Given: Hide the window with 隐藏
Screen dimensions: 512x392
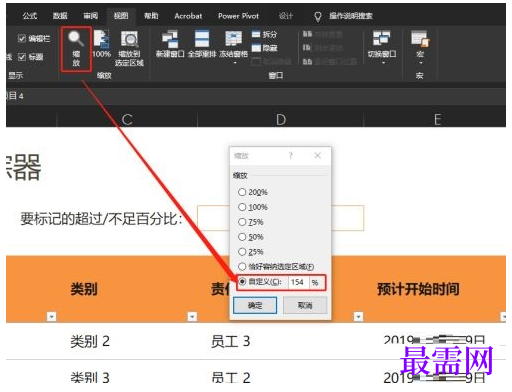Looking at the screenshot, I should tap(264, 48).
